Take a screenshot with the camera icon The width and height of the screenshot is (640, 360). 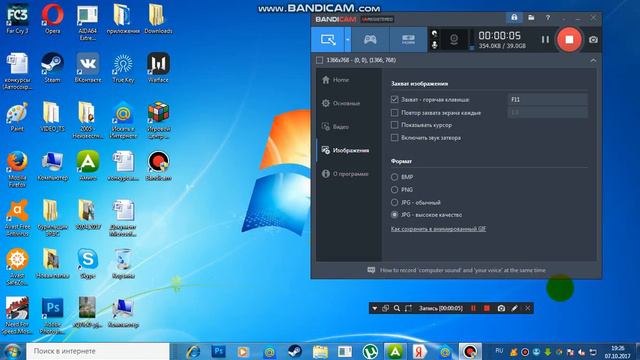(x=593, y=40)
